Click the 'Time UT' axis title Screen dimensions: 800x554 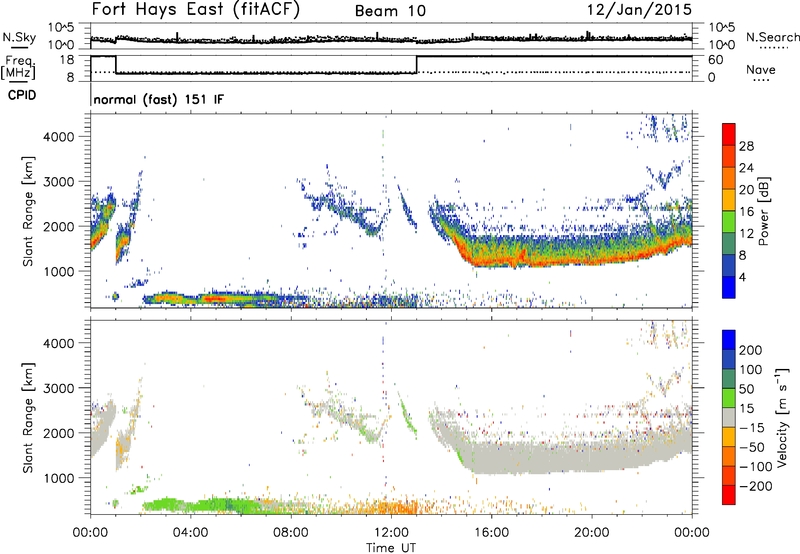click(391, 548)
